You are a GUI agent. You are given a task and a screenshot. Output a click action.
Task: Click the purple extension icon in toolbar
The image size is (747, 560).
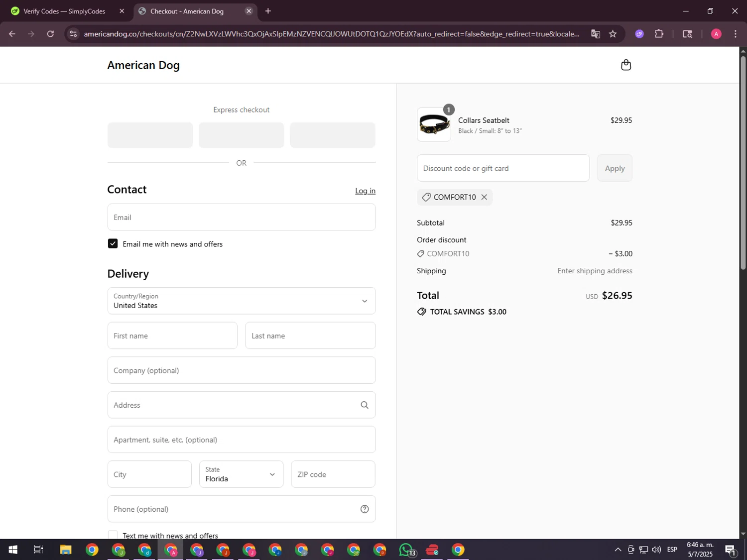(639, 34)
